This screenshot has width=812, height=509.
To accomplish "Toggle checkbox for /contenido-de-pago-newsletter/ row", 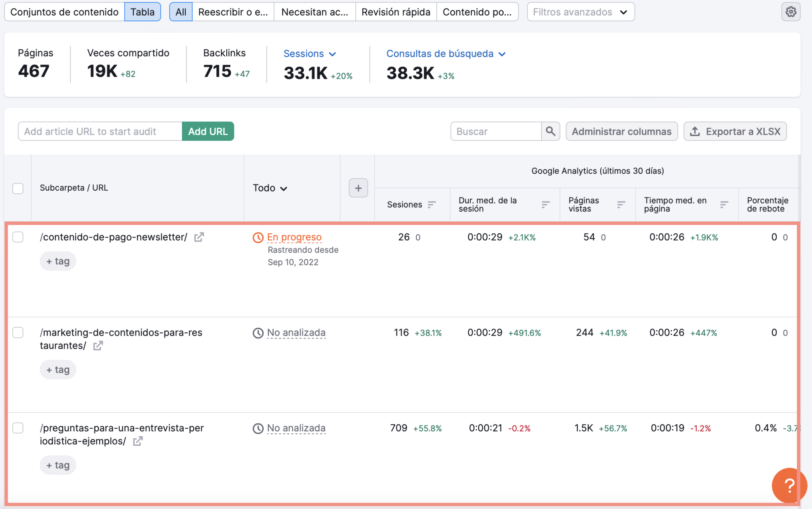I will click(x=18, y=238).
